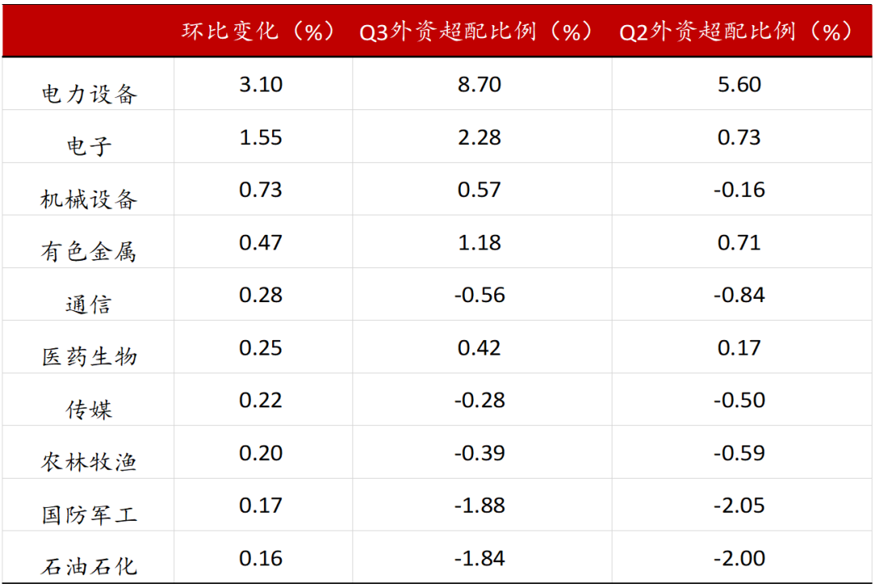Click the 医药生物 row label

(x=89, y=356)
